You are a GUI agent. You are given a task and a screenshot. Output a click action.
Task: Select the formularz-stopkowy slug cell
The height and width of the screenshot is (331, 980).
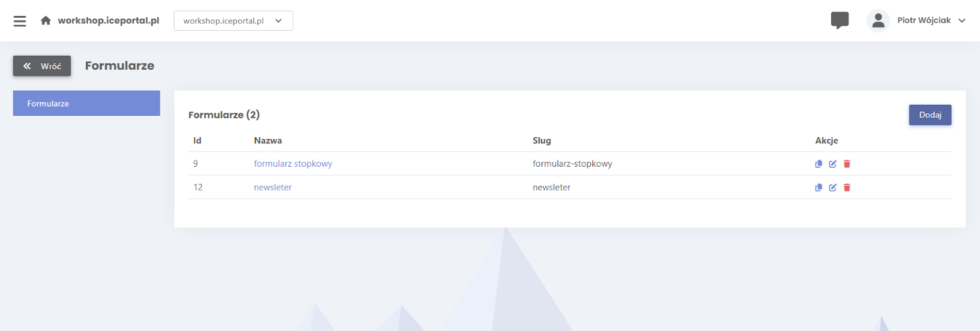click(x=572, y=164)
